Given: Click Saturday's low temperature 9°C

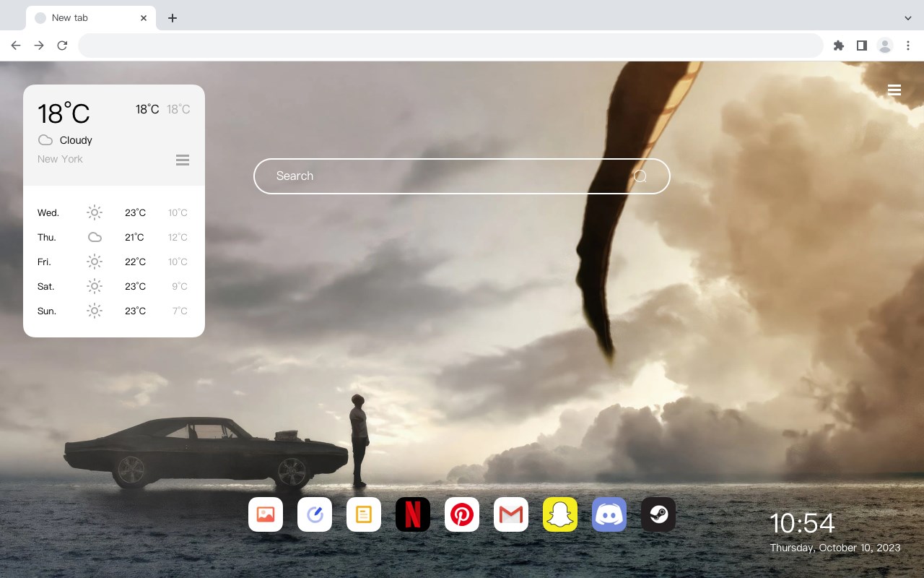Looking at the screenshot, I should tap(180, 286).
